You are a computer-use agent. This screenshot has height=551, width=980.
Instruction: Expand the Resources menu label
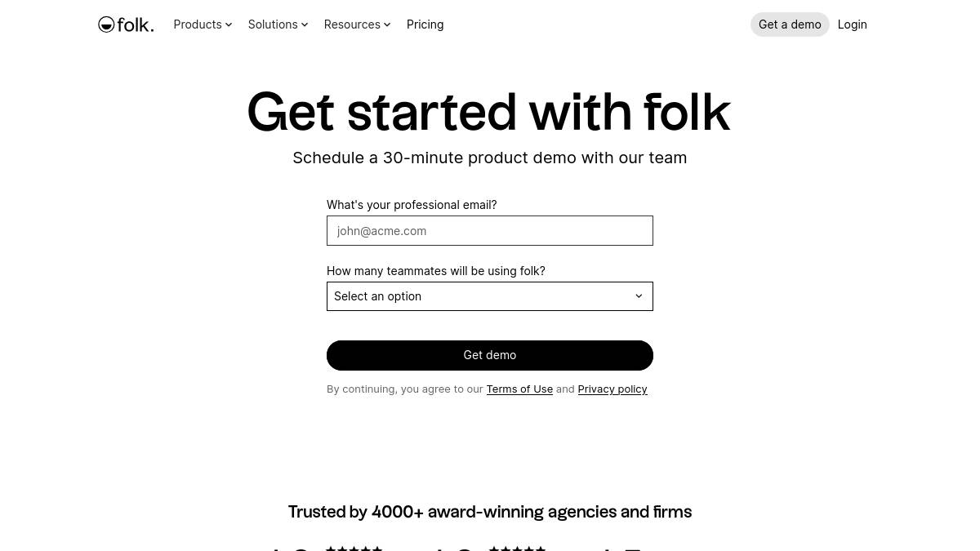[352, 24]
